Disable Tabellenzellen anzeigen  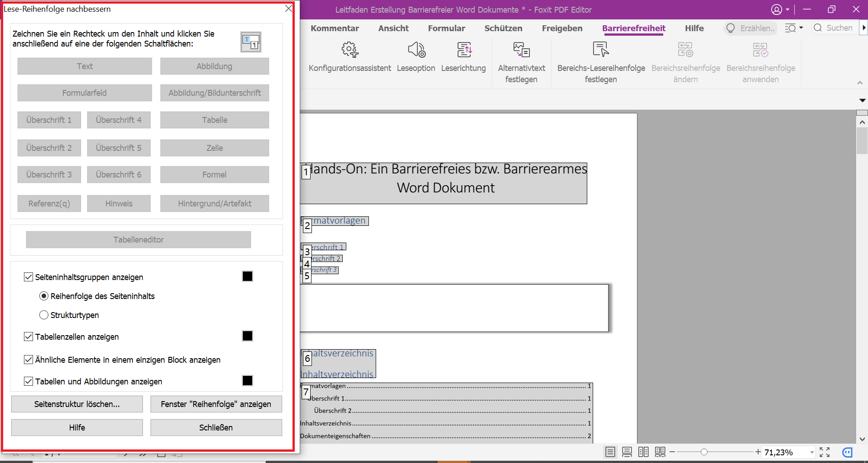click(28, 336)
